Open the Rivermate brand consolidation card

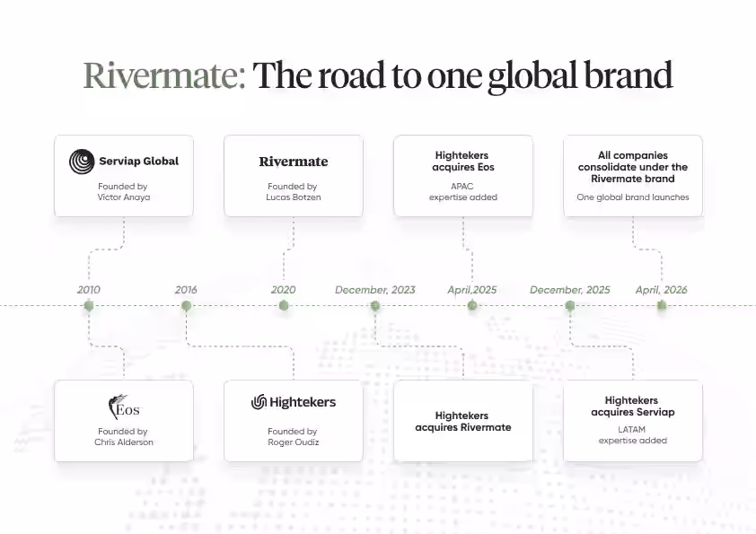632,176
